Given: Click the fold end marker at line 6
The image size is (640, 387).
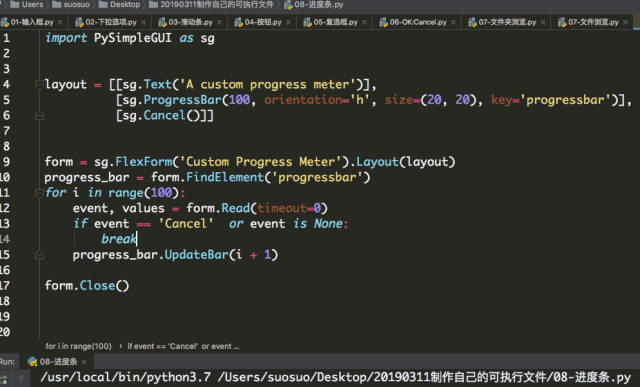Looking at the screenshot, I should 39,116.
